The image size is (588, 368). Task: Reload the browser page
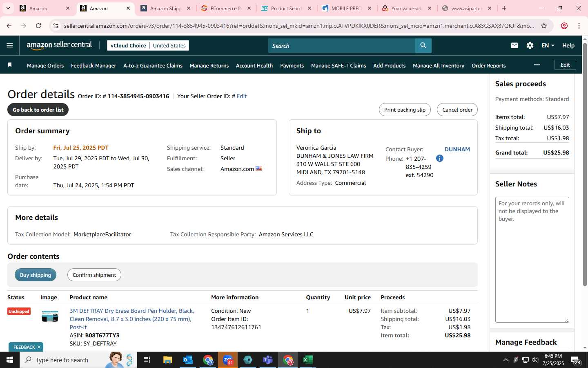38,26
